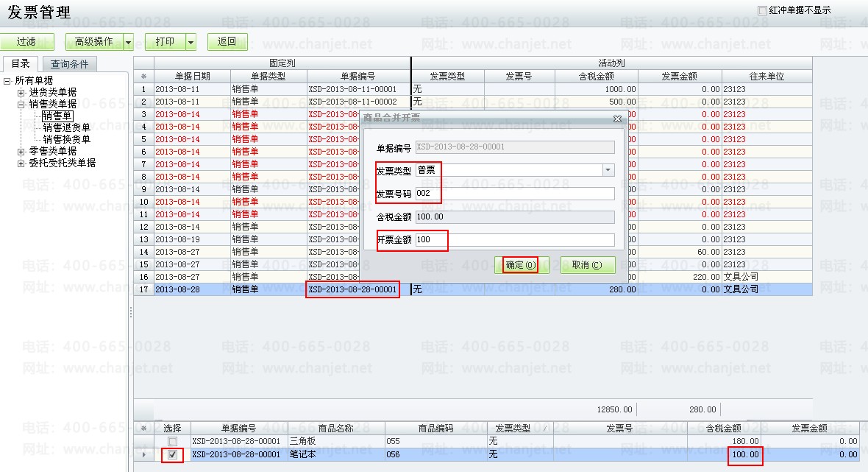Open the 发票类型 dropdown in dialog

pos(608,170)
